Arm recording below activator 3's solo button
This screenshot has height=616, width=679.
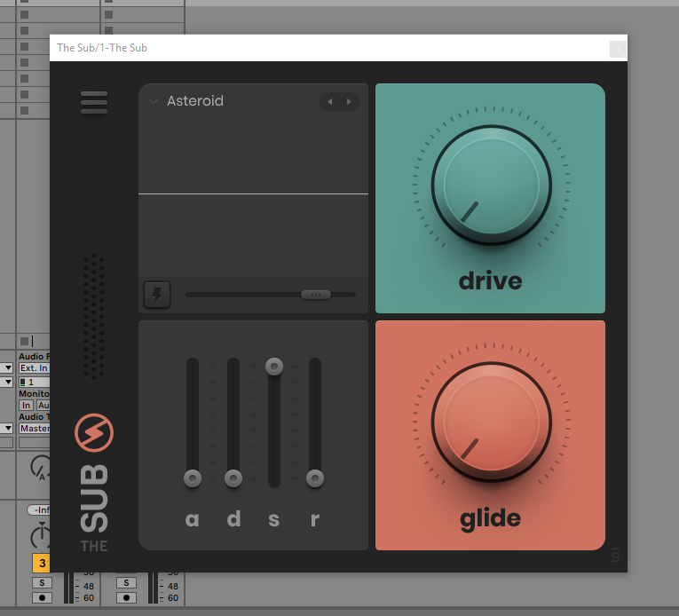coord(42,598)
